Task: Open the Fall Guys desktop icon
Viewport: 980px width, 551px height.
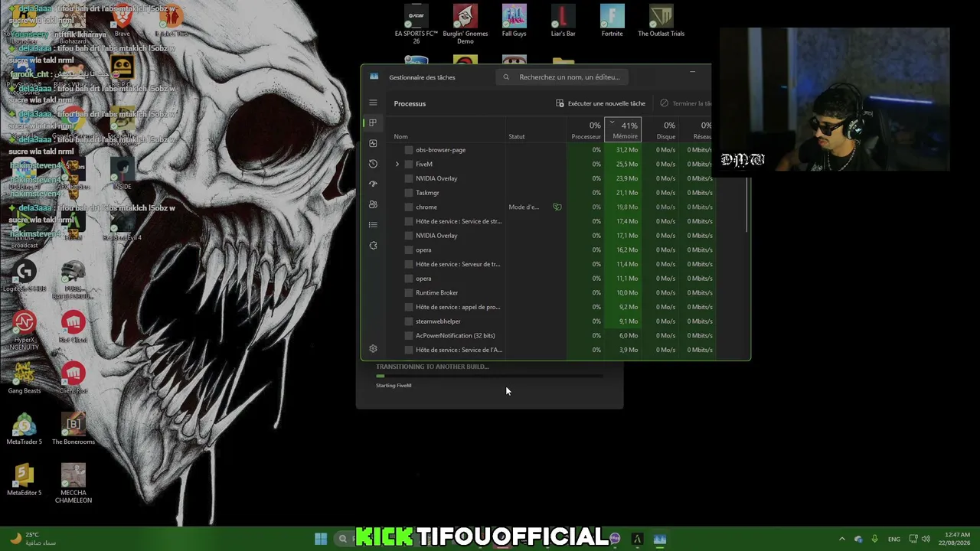Action: 514,21
